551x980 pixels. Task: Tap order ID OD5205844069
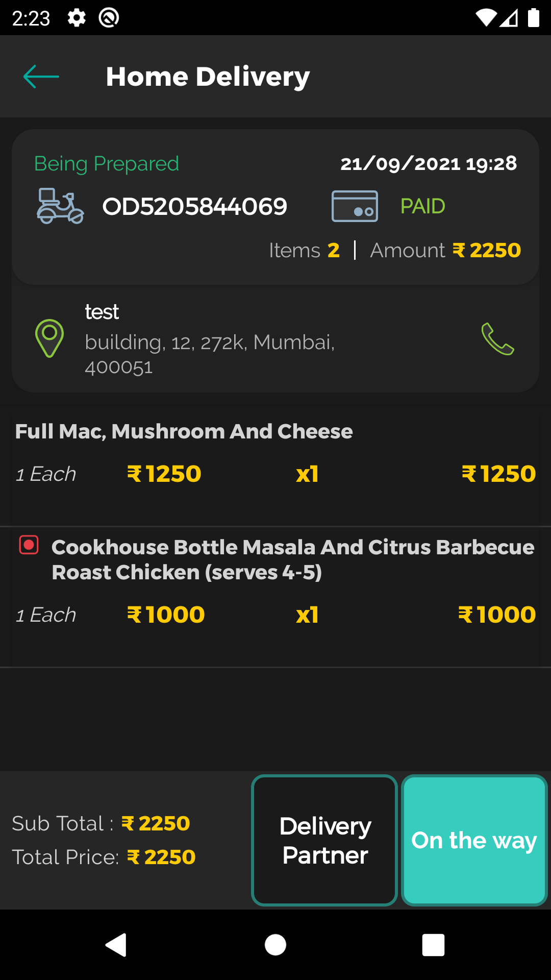[194, 206]
